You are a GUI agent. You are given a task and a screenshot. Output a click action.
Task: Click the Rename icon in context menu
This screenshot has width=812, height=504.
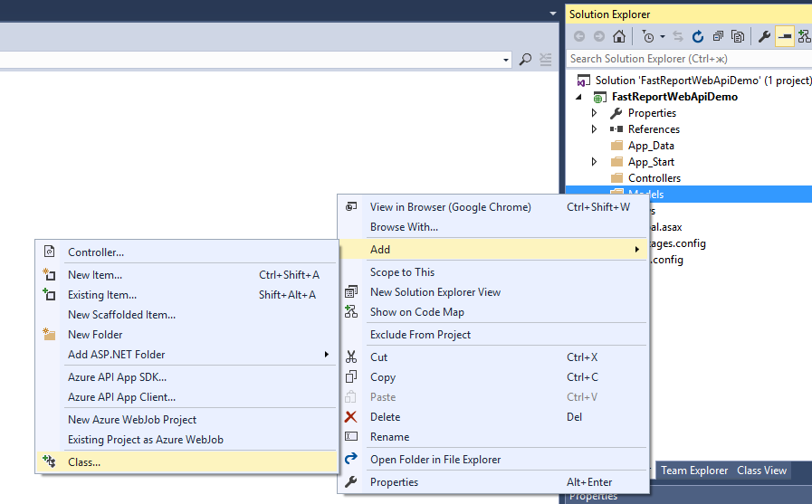point(351,436)
